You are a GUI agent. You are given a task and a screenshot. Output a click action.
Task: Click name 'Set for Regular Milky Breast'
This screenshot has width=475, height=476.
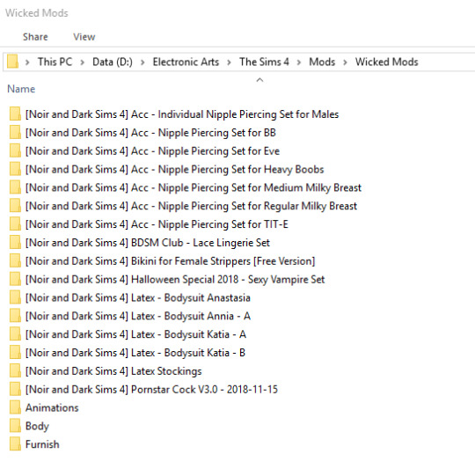coord(294,206)
